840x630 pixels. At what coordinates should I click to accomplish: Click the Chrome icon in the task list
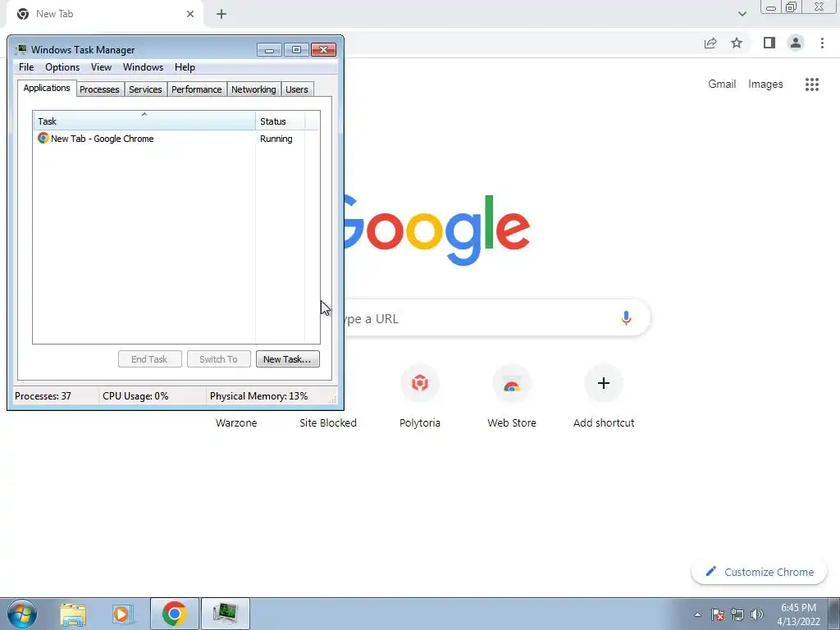tap(43, 138)
